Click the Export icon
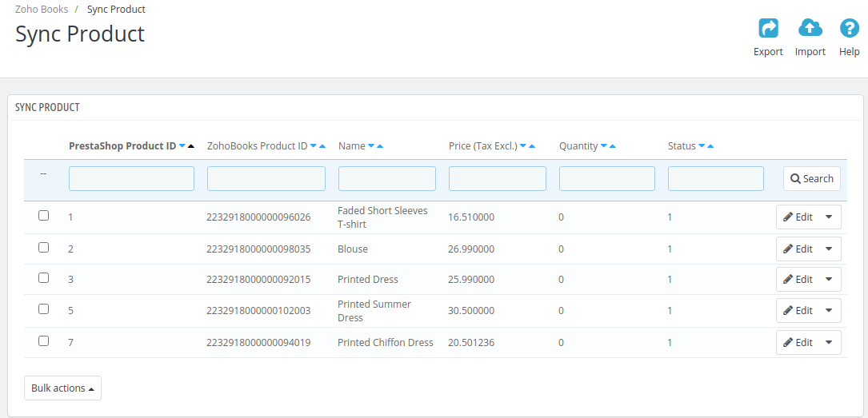Image resolution: width=868 pixels, height=418 pixels. point(768,28)
